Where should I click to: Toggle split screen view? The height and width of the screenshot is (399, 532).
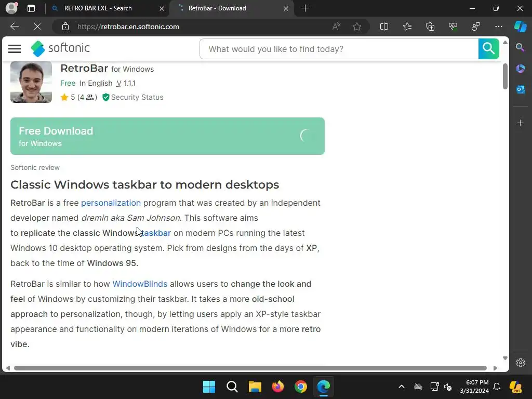(x=384, y=26)
